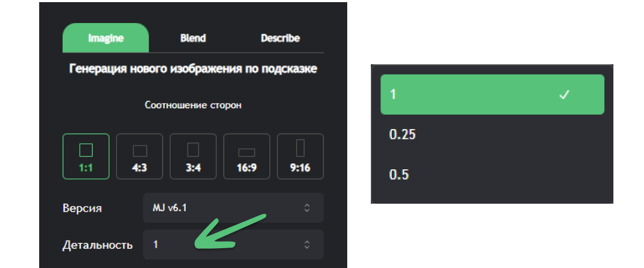Viewport: 644px width, 268px height.
Task: Click the checkmark on selected option 1
Action: pos(564,95)
